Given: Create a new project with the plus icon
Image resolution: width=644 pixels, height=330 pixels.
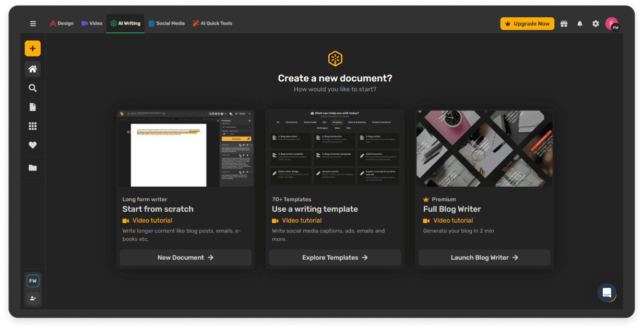Looking at the screenshot, I should click(32, 48).
